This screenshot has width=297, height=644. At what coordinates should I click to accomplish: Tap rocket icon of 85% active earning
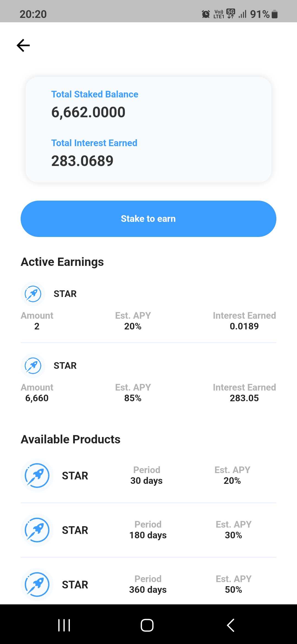point(33,366)
